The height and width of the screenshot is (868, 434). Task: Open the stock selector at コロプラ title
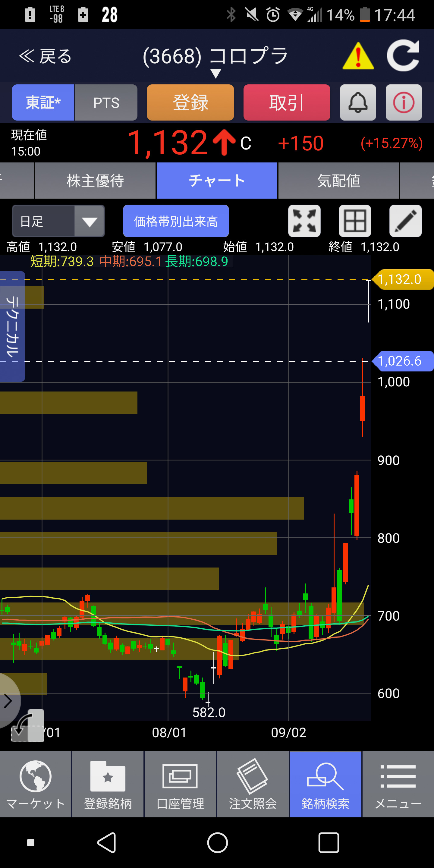tap(216, 60)
